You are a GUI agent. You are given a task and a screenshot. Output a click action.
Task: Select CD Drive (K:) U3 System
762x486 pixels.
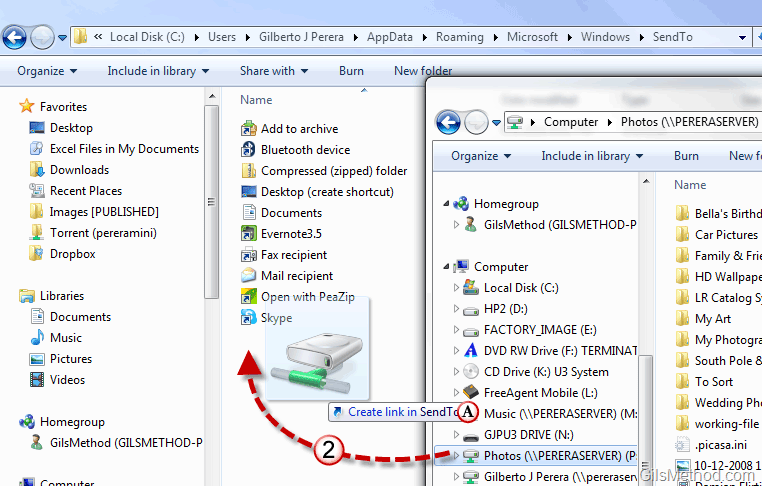tap(537, 372)
